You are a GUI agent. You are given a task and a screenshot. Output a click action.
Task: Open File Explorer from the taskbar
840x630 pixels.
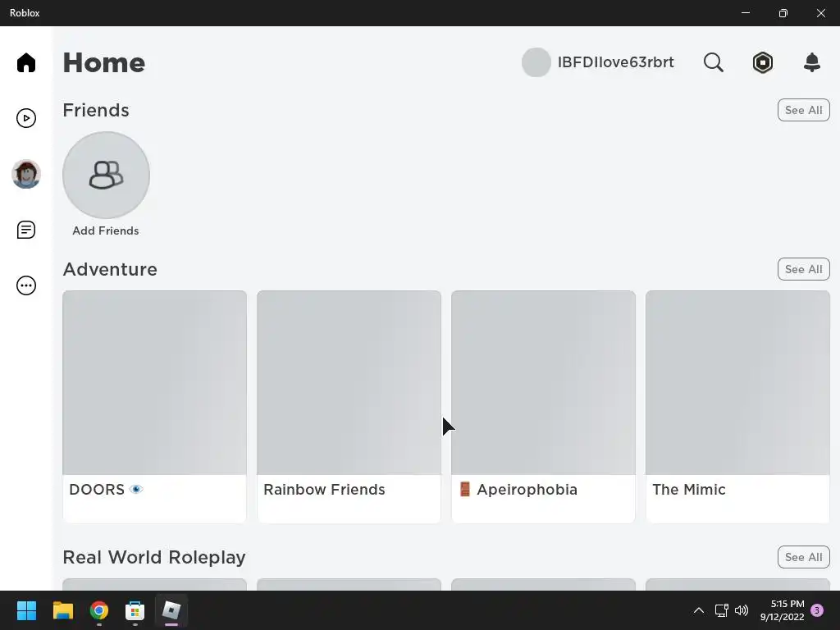[x=62, y=610]
